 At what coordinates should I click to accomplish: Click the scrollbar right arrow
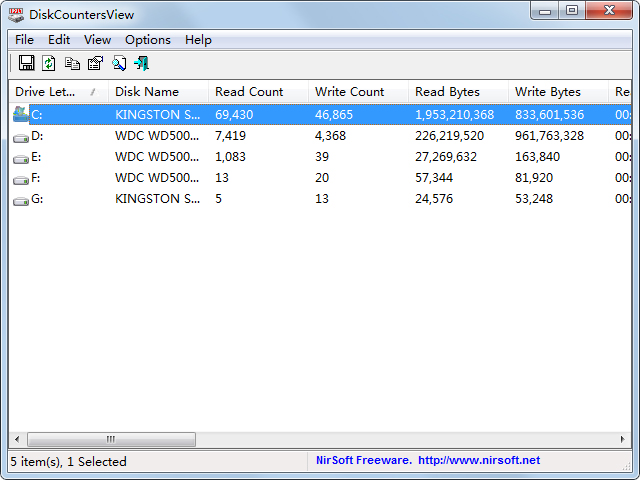click(622, 439)
